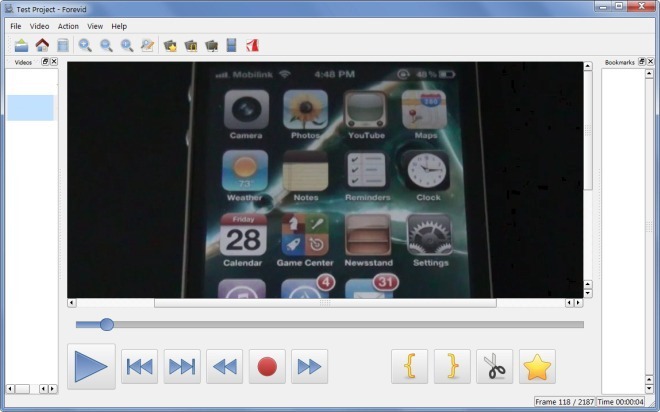This screenshot has width=660, height=412.
Task: Click the 'Time 00:00:04' status text
Action: click(620, 402)
